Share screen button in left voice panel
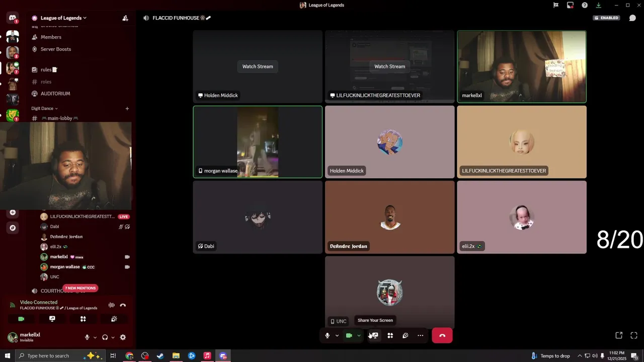This screenshot has width=644, height=362. tap(52, 319)
